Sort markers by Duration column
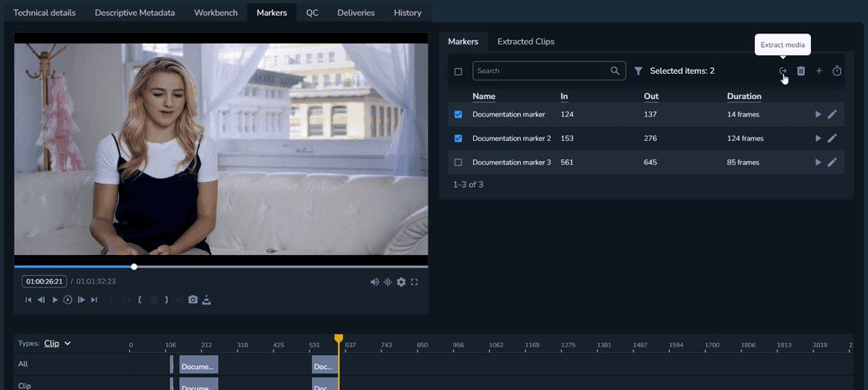 point(744,96)
